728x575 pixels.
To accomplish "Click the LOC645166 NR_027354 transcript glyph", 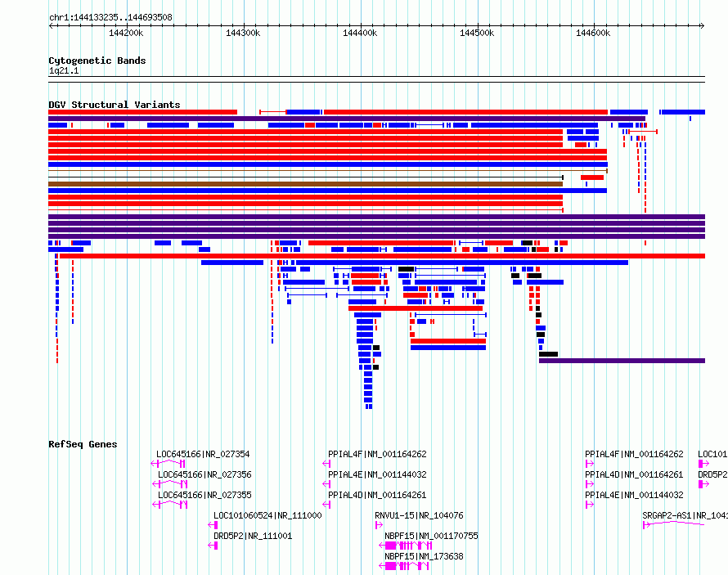I will pyautogui.click(x=168, y=463).
